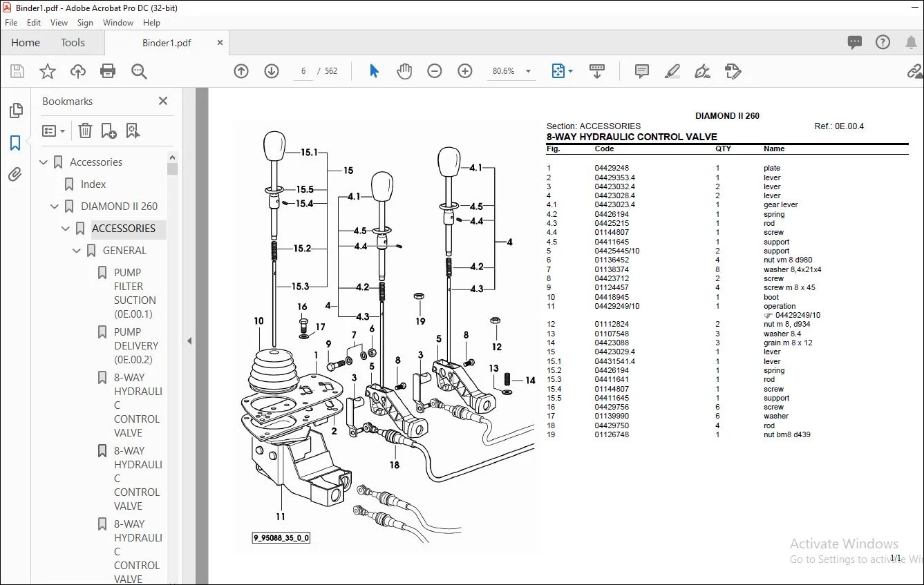Click the part name "nut bm8 d439"

click(787, 435)
